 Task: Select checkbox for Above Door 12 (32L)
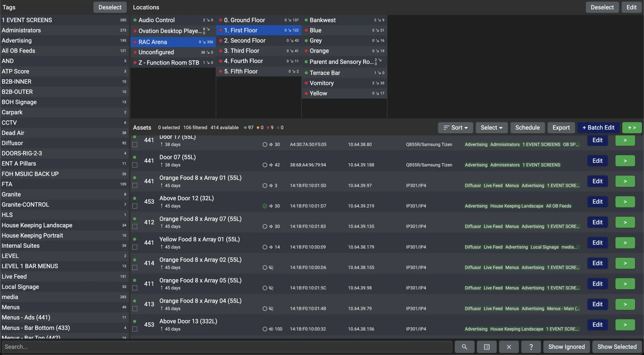[135, 206]
